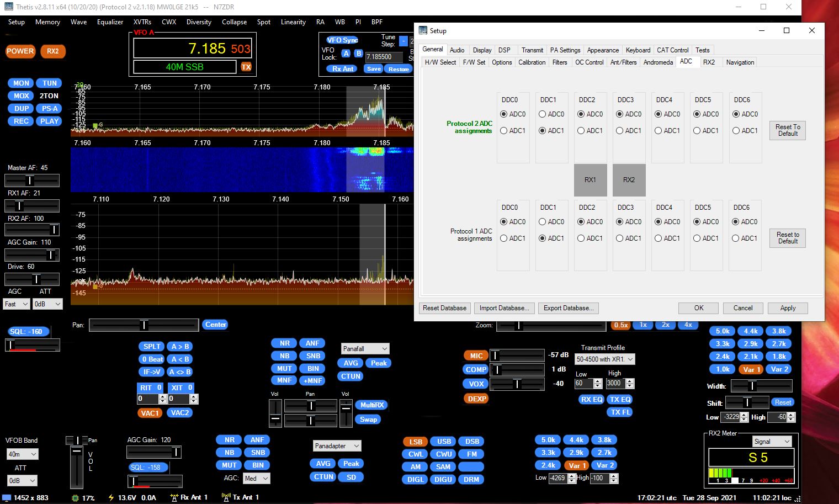Open the Panadapter display mode dropdown

pos(337,446)
